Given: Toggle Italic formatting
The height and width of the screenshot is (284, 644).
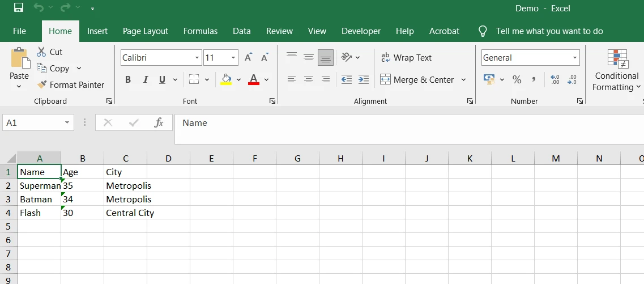Looking at the screenshot, I should pos(145,79).
